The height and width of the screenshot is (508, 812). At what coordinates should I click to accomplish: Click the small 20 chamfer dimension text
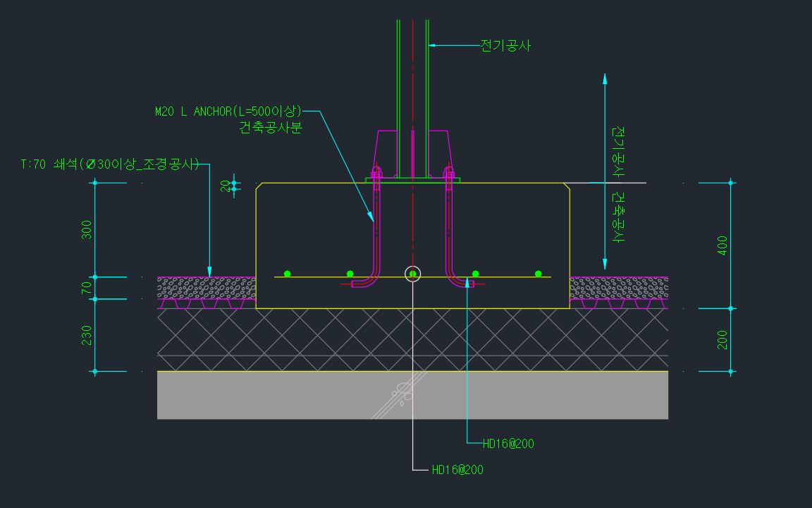(x=226, y=186)
